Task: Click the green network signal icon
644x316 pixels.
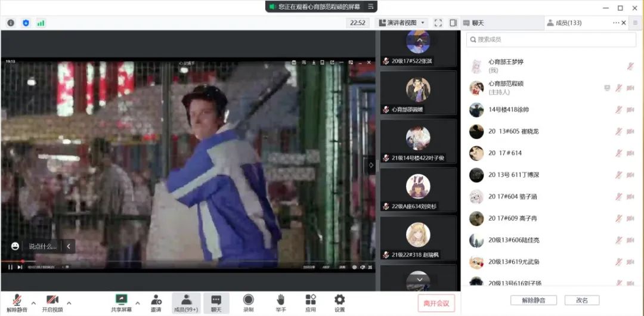Action: (x=41, y=23)
